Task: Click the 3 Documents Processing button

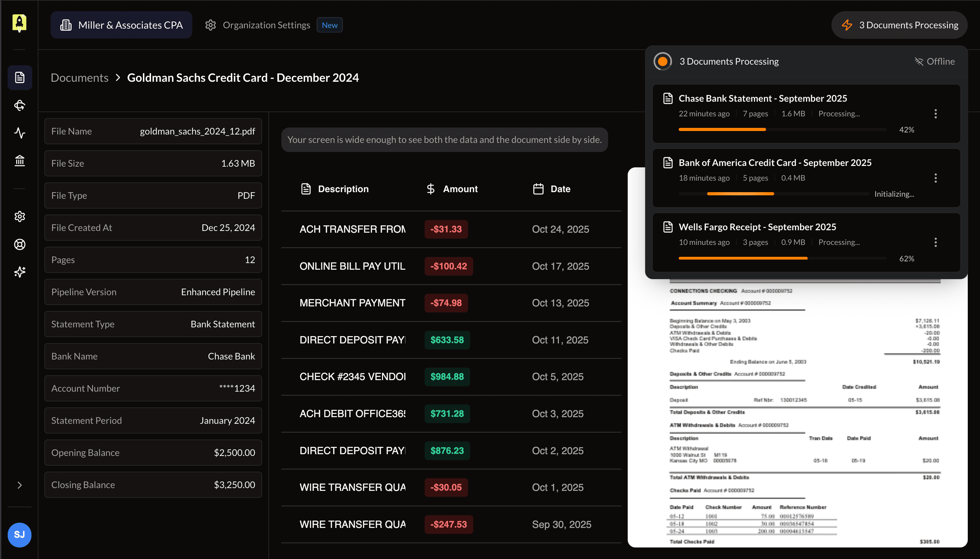Action: click(899, 24)
